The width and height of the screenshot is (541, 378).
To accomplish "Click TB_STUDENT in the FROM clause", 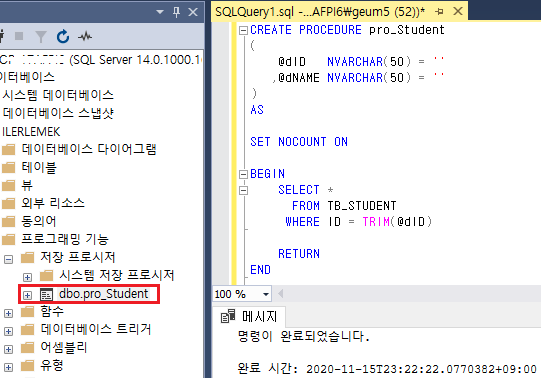I will 362,206.
